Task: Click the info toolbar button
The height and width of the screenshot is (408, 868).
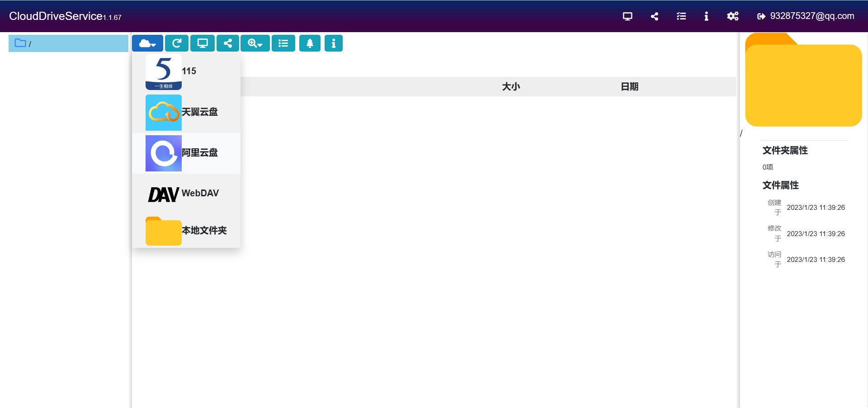Action: pos(334,43)
